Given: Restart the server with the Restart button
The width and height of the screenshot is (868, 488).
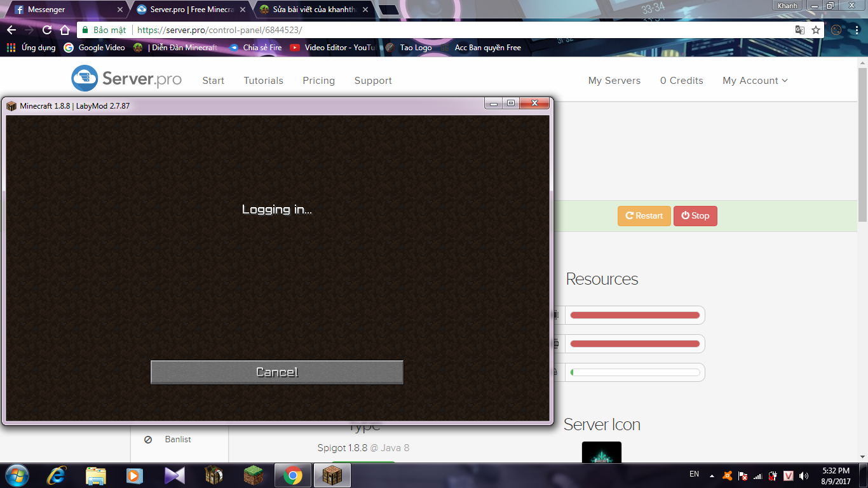Looking at the screenshot, I should [644, 216].
